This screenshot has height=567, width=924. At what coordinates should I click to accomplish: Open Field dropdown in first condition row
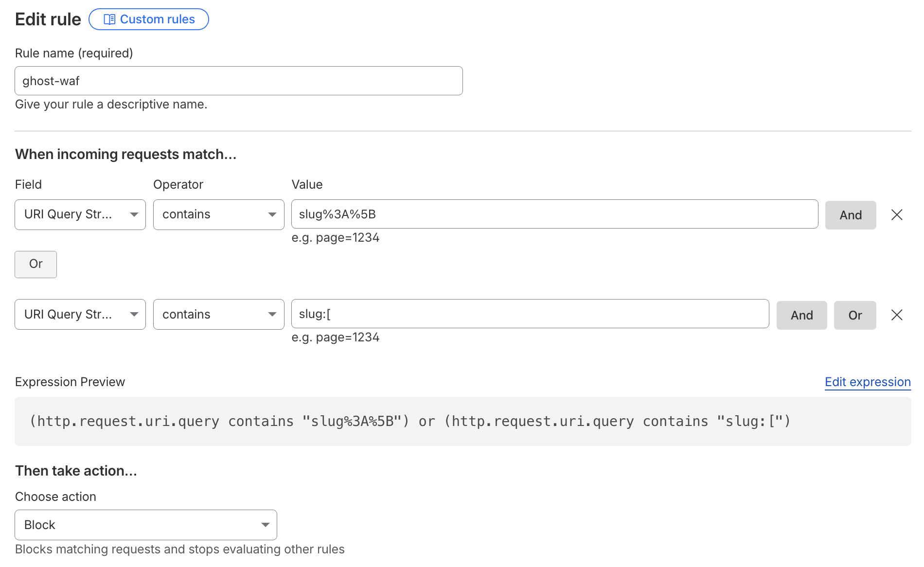[x=80, y=214]
